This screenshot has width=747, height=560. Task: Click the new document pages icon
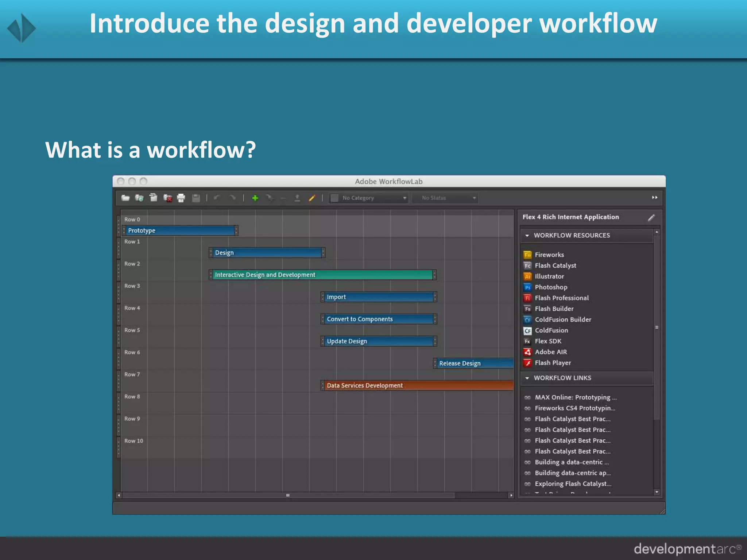(x=153, y=198)
